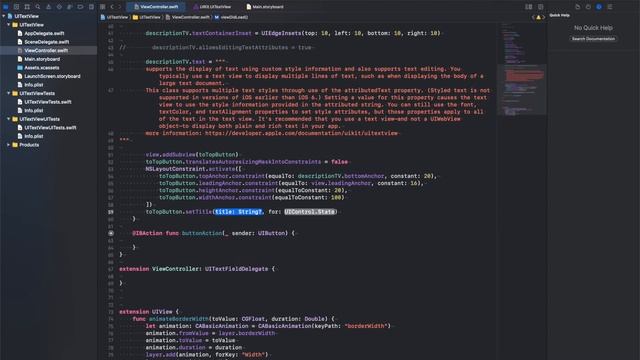Open Info.plist under UITextViewUITests

coord(33,136)
